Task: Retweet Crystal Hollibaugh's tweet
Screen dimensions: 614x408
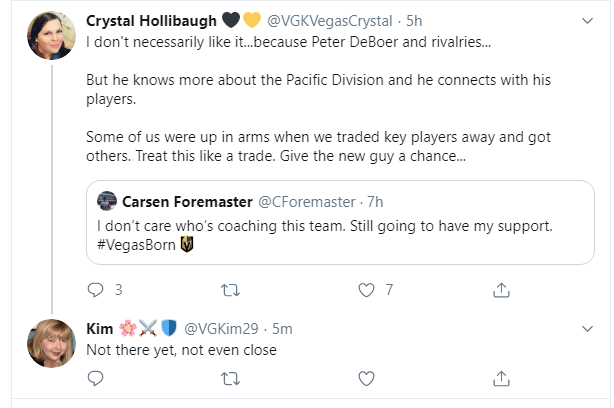Action: point(229,290)
